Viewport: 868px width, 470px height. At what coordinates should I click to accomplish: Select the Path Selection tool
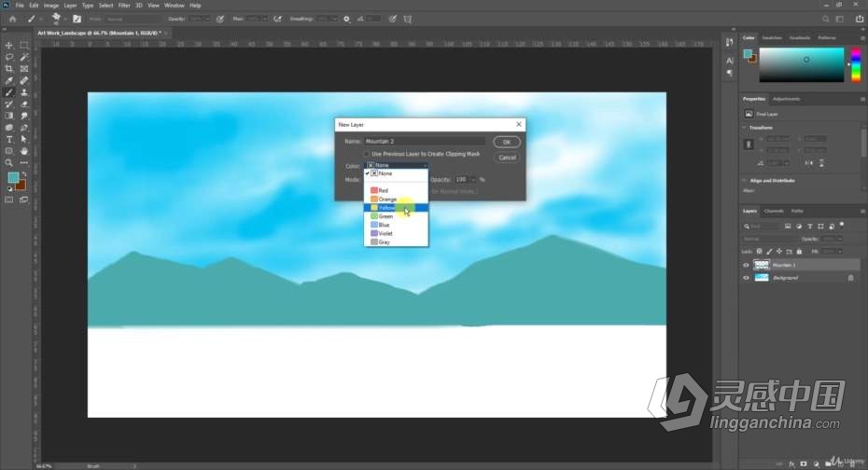(24, 139)
